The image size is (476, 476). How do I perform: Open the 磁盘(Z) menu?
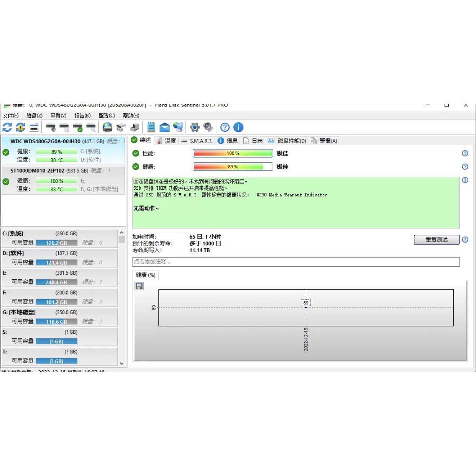pyautogui.click(x=34, y=115)
